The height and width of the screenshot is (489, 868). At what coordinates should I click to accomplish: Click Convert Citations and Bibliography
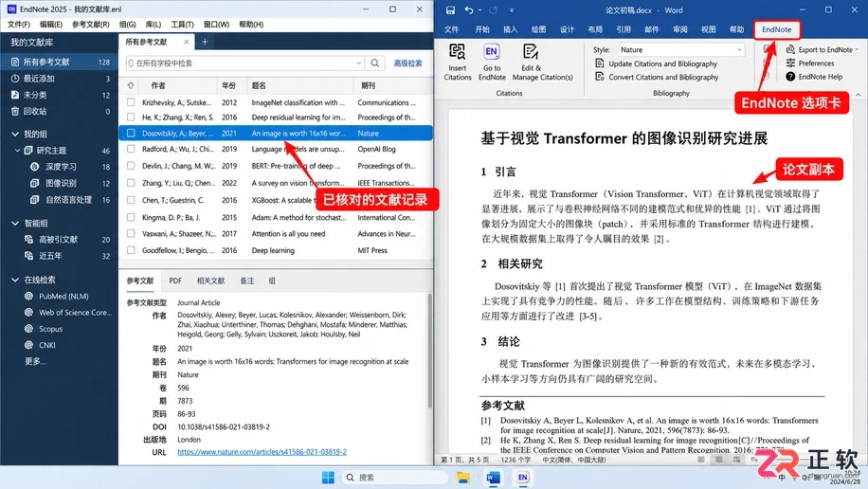[657, 77]
